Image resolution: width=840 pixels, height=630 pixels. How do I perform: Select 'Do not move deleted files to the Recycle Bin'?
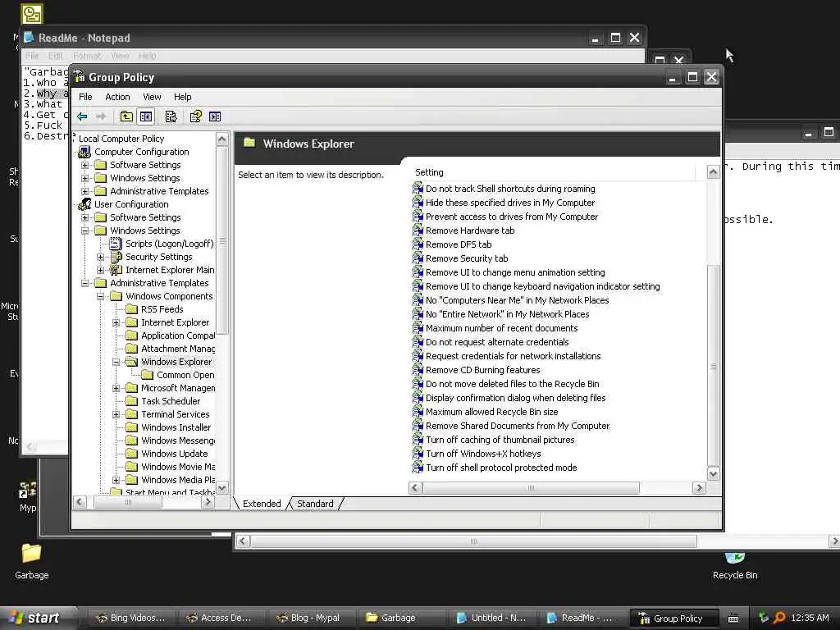click(512, 384)
